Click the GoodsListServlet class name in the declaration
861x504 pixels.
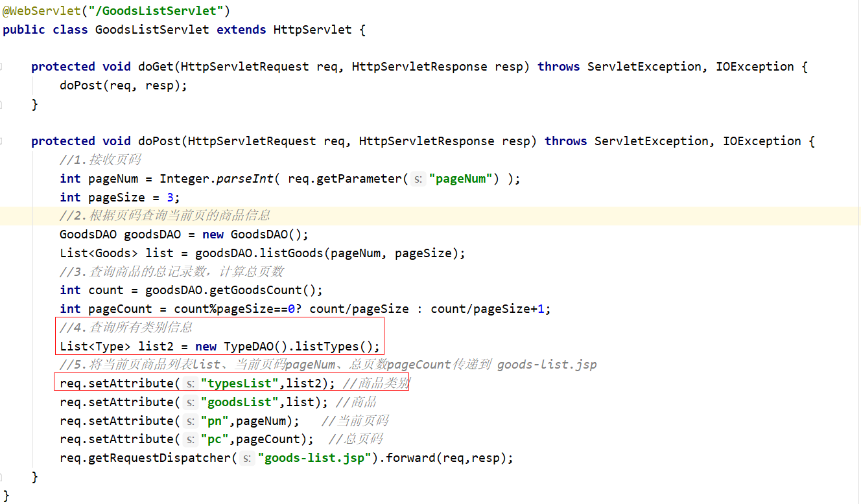[x=152, y=30]
